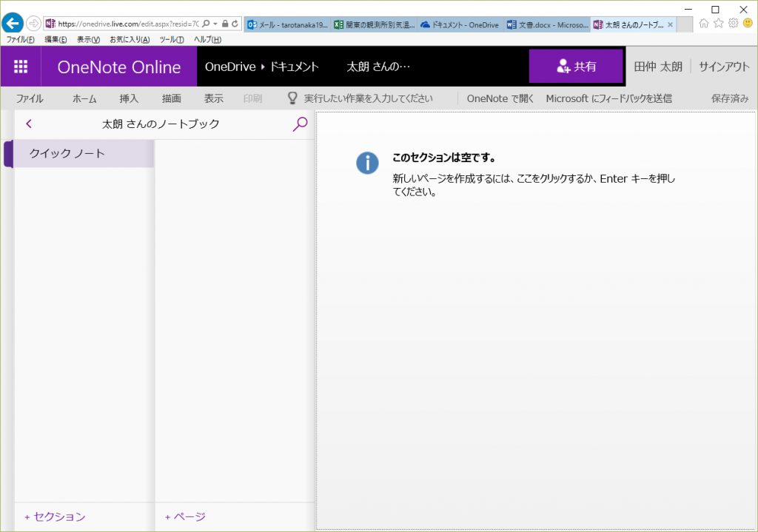Screen dimensions: 758x532
Task: Add a new section with + セクション
Action: click(55, 516)
